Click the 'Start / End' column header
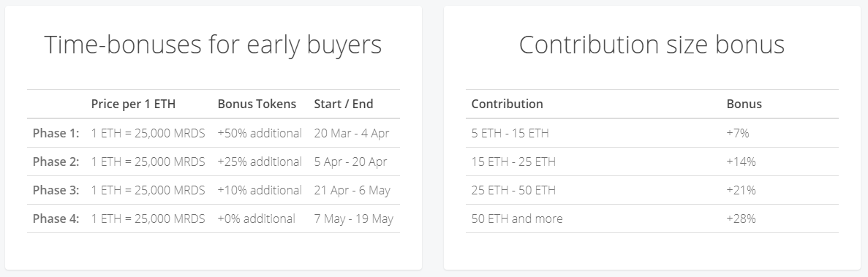The image size is (868, 277). (344, 104)
